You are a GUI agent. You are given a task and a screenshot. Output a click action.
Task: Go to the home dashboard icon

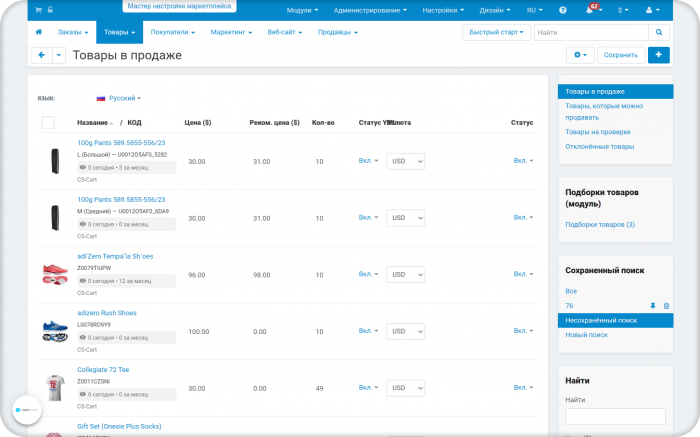(x=39, y=32)
